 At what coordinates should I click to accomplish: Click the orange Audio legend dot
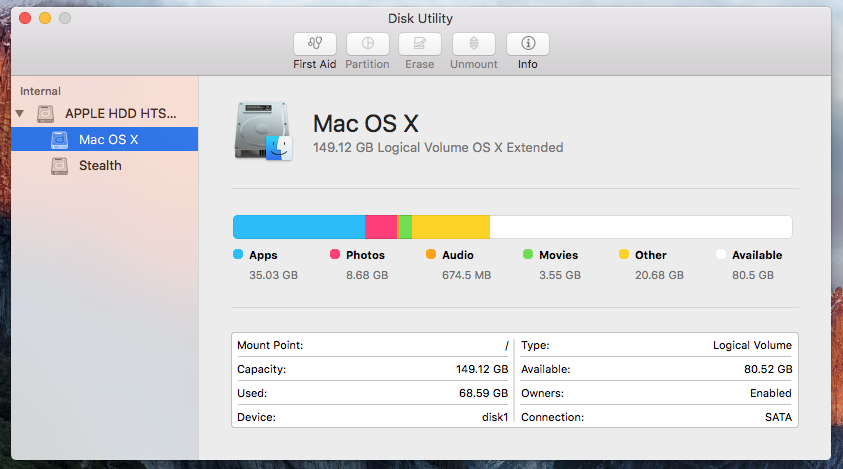[431, 254]
